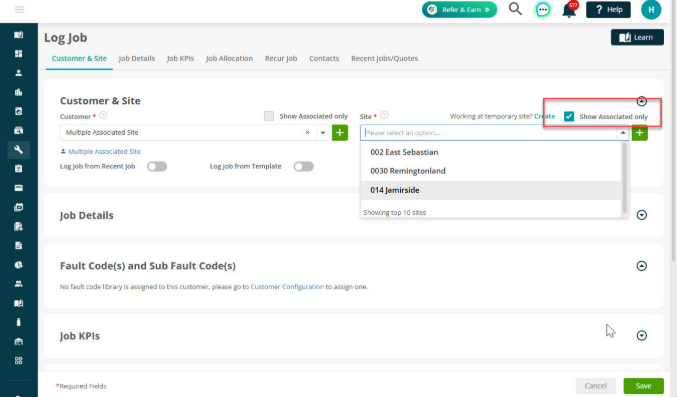The image size is (677, 397).
Task: Open the chat bubble icon
Action: (542, 10)
